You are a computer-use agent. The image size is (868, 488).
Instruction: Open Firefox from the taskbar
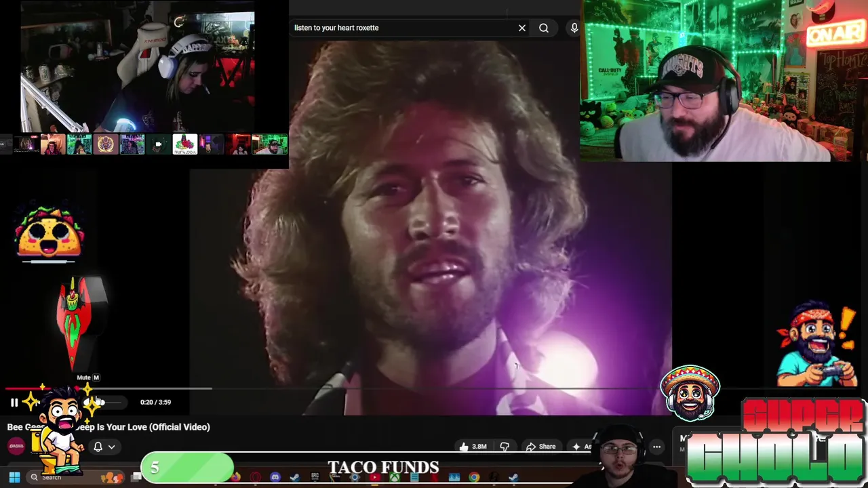(x=235, y=477)
